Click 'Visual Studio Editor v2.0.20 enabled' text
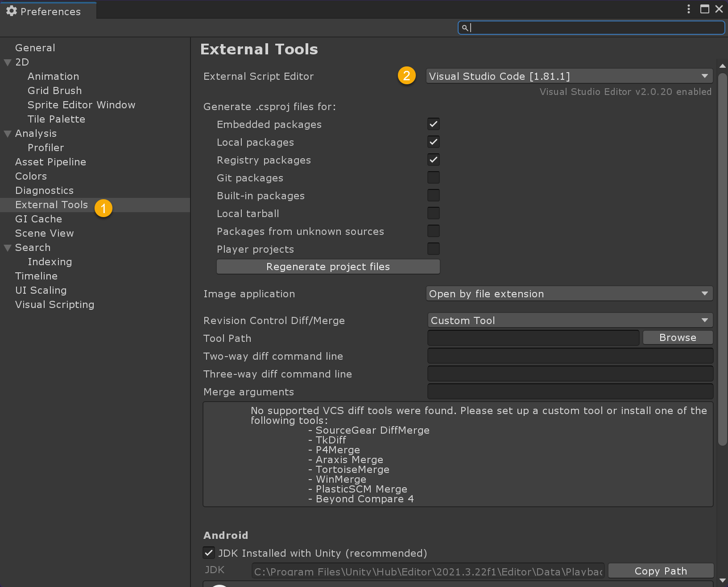 click(625, 92)
